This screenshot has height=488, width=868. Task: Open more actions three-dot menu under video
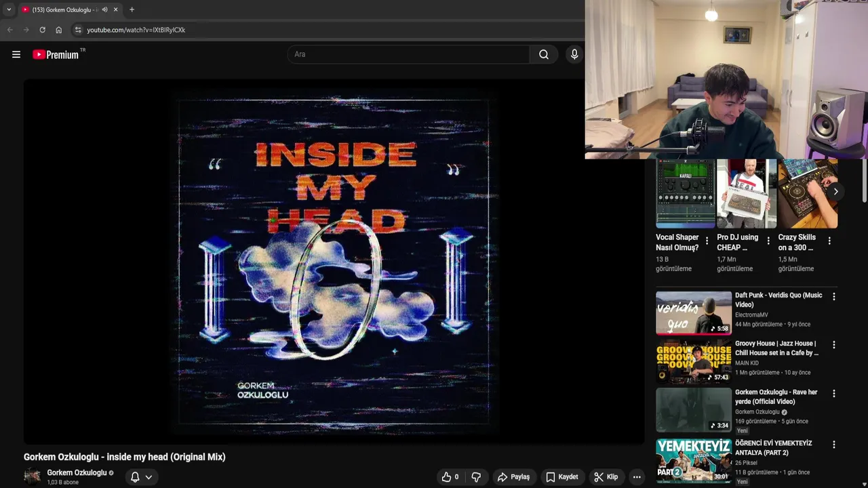point(637,476)
